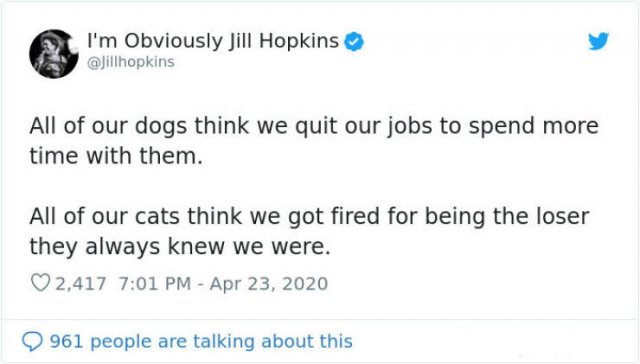Click the blue verified checkmark badge
The height and width of the screenshot is (364, 640).
[354, 41]
